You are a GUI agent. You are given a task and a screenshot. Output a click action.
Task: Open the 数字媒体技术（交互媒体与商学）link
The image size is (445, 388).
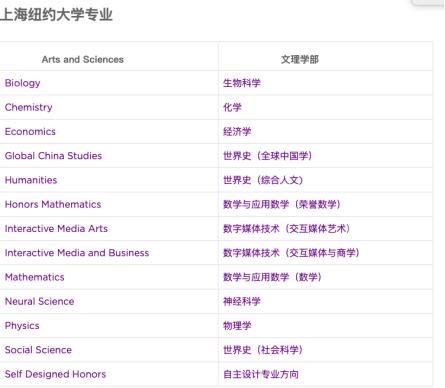tap(291, 253)
